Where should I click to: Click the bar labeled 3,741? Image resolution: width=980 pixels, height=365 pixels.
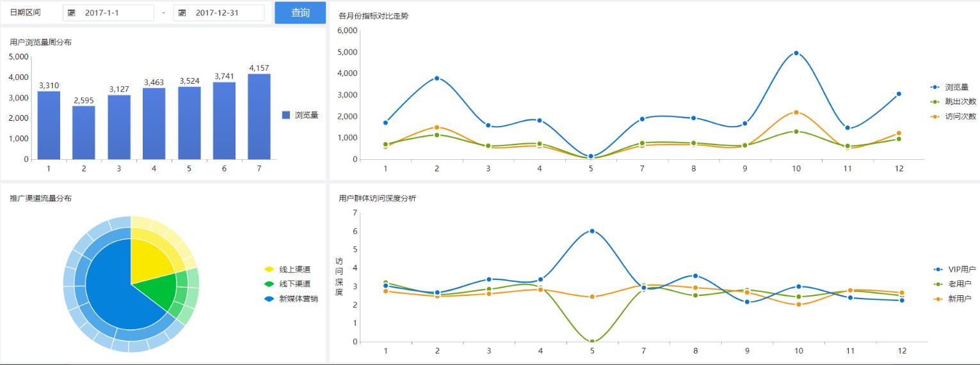(224, 121)
